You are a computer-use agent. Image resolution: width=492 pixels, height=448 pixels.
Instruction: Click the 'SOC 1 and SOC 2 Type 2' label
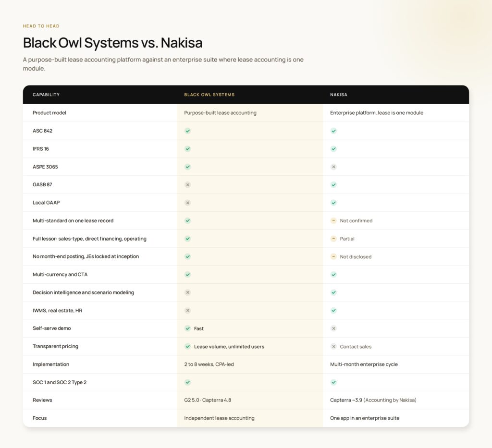pos(60,382)
